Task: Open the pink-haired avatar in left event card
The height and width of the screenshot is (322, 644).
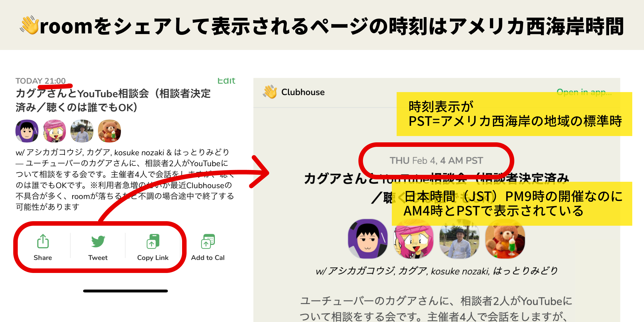Action: pos(54,131)
